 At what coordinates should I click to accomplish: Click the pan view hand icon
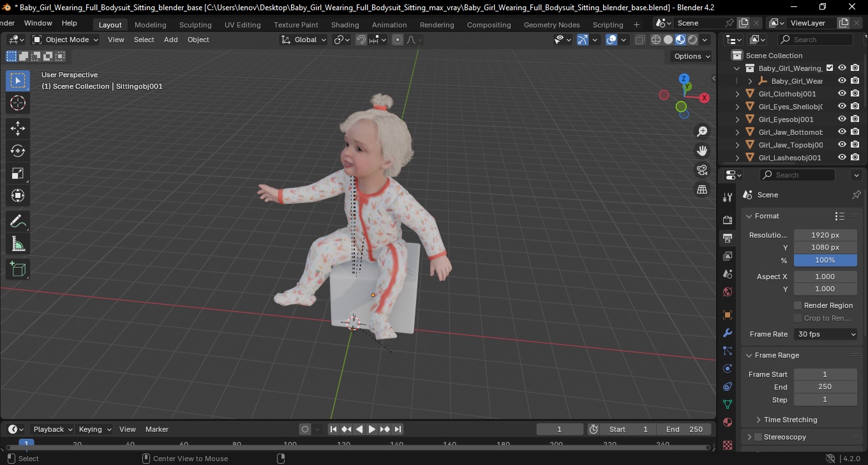point(702,151)
